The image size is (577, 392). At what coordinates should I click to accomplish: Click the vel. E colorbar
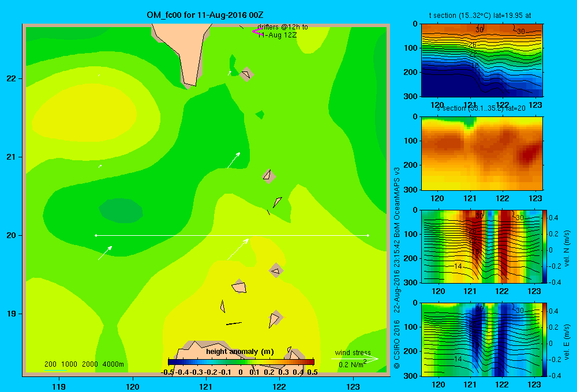[x=545, y=340]
